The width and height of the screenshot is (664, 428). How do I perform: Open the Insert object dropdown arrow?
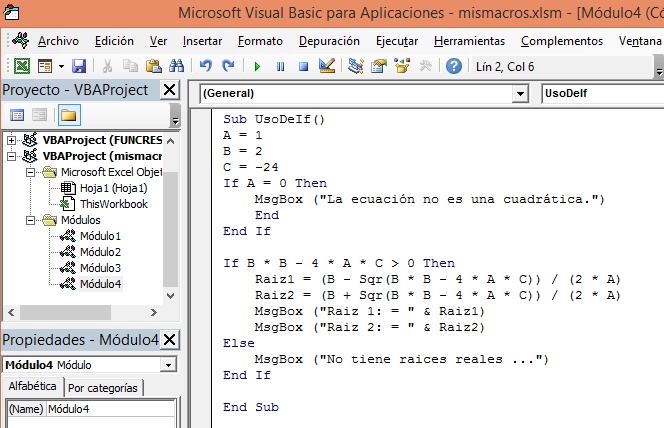click(61, 66)
